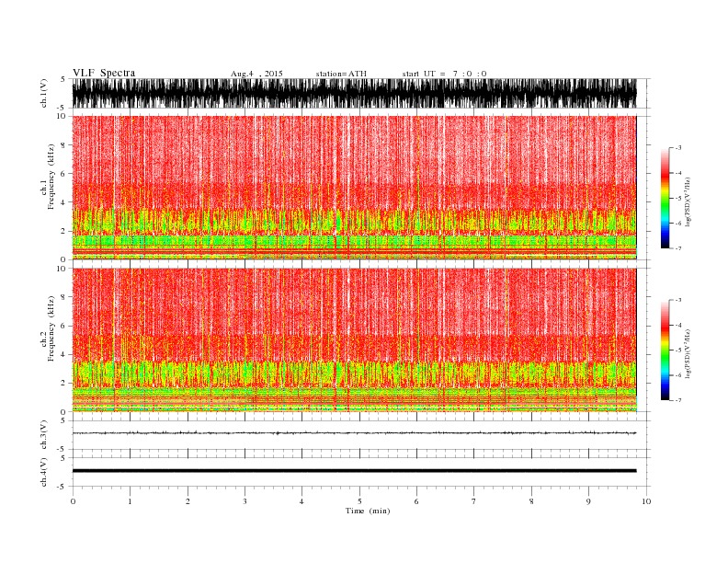Click the "0" tick on the Time axis

(x=73, y=501)
